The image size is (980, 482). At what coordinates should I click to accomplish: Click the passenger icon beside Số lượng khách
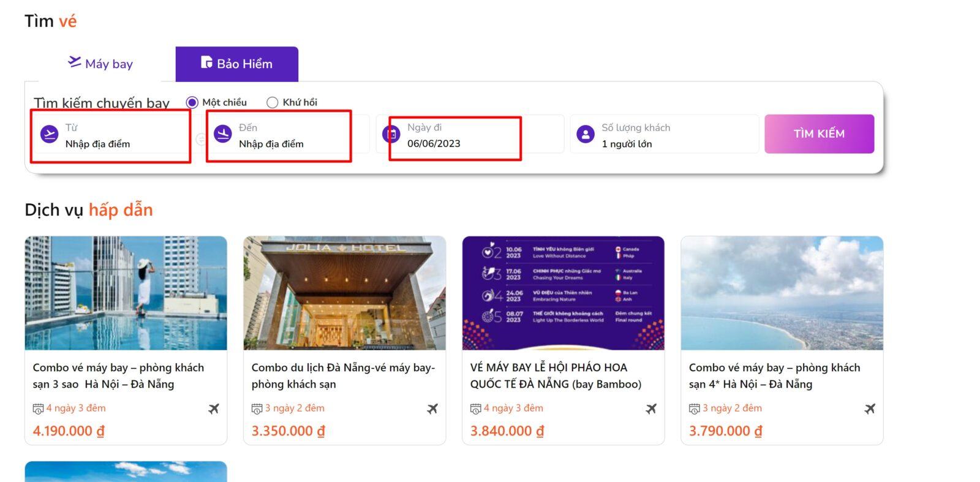[x=586, y=134]
